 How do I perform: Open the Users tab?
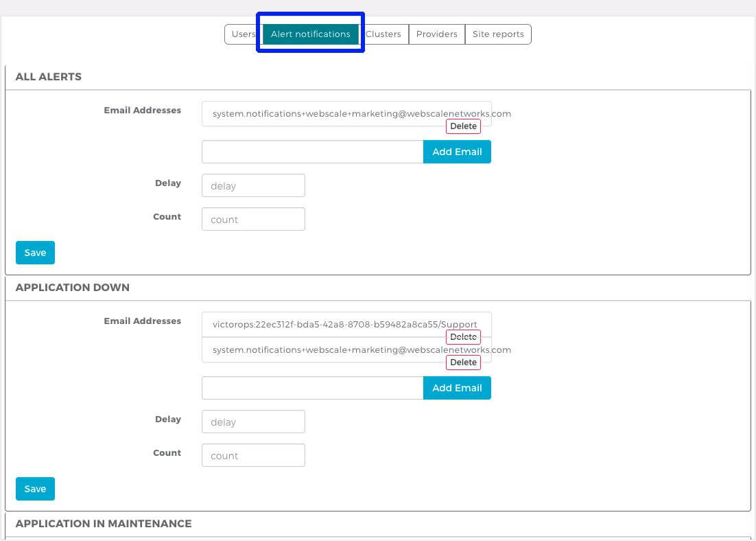pos(243,34)
